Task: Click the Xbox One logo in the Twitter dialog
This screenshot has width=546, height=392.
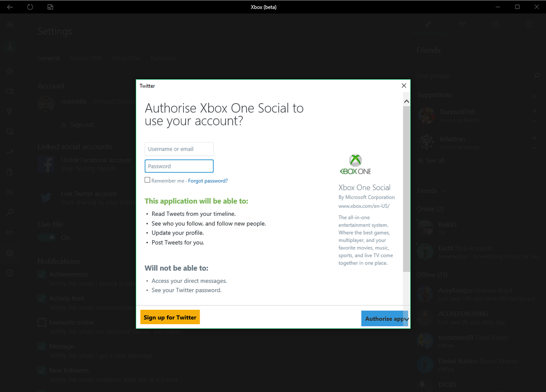Action: click(x=355, y=164)
